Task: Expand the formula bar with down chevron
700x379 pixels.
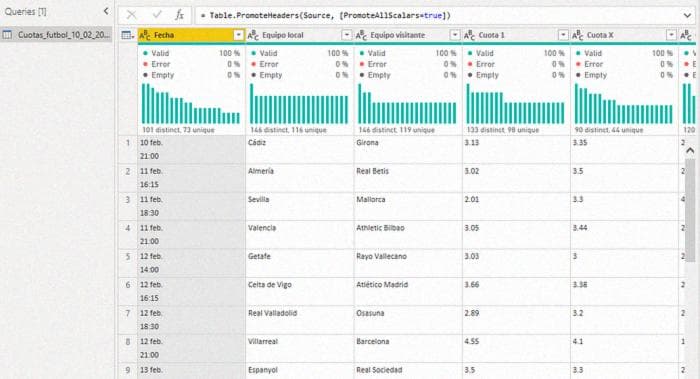Action: point(687,16)
